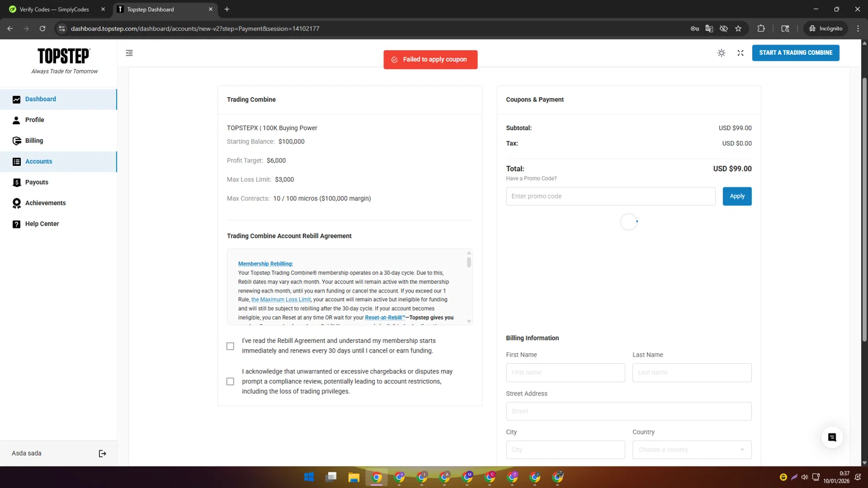
Task: Close the Topstep Dashboard tab
Action: click(211, 9)
